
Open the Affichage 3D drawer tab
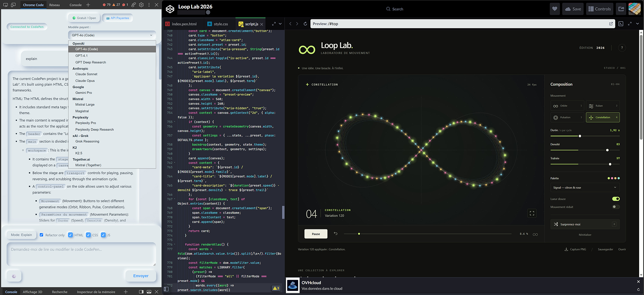tap(33, 292)
